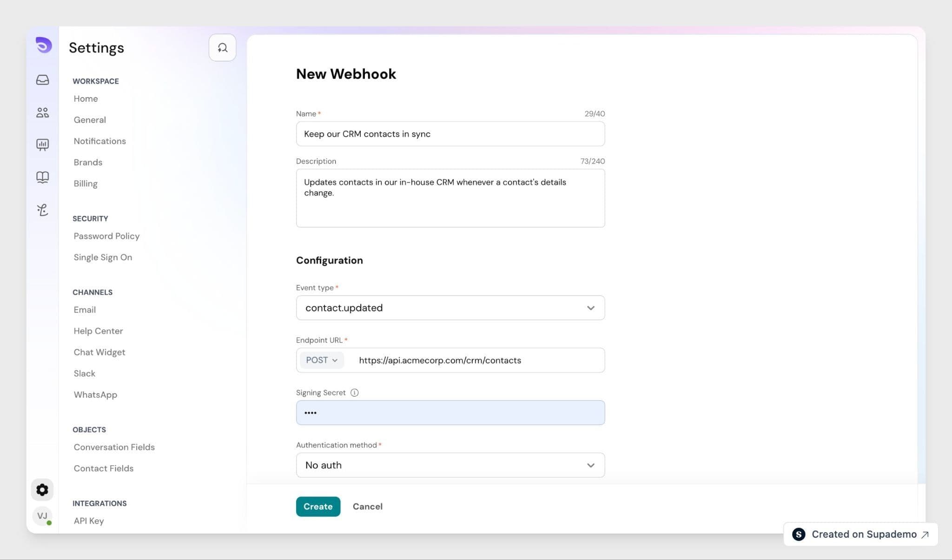Open Contact Fields settings
Image resolution: width=952 pixels, height=560 pixels.
pos(103,468)
